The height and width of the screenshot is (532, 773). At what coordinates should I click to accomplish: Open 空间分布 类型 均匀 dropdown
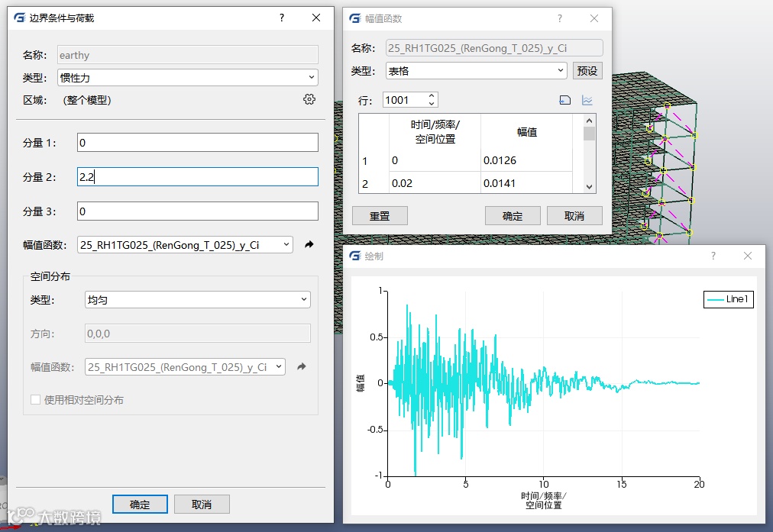(198, 299)
